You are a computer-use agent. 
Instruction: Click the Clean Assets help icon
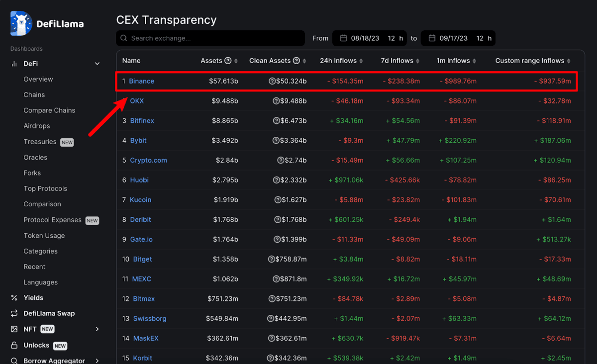click(x=297, y=61)
